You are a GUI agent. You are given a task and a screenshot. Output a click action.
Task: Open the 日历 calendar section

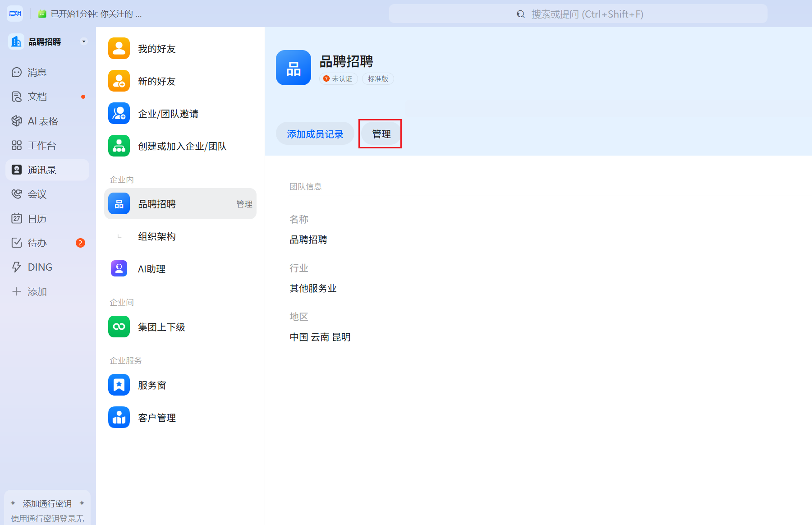point(37,219)
